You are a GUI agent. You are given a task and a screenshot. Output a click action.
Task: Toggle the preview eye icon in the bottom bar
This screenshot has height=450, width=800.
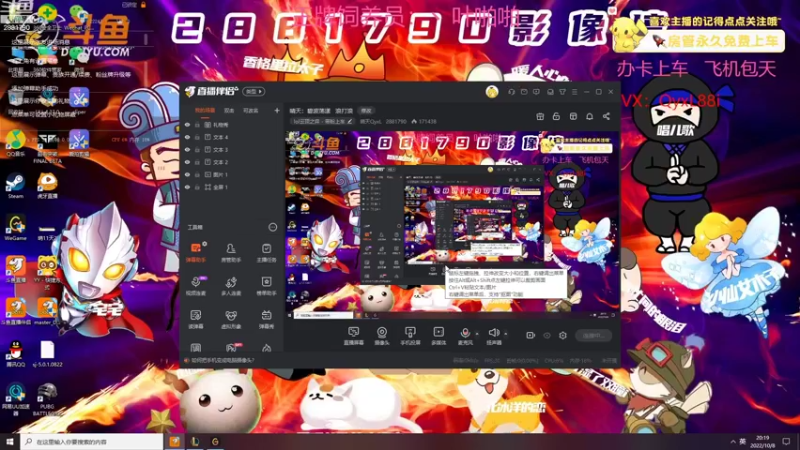point(547,335)
